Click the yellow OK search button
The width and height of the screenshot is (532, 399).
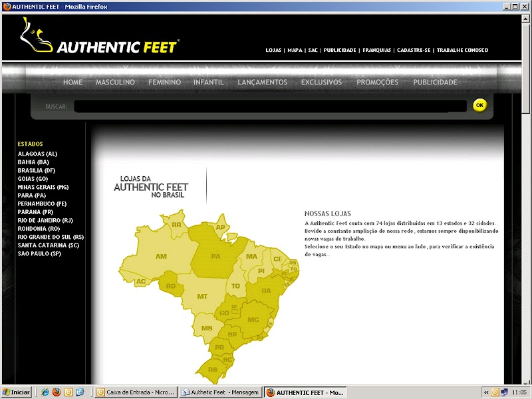[x=479, y=105]
